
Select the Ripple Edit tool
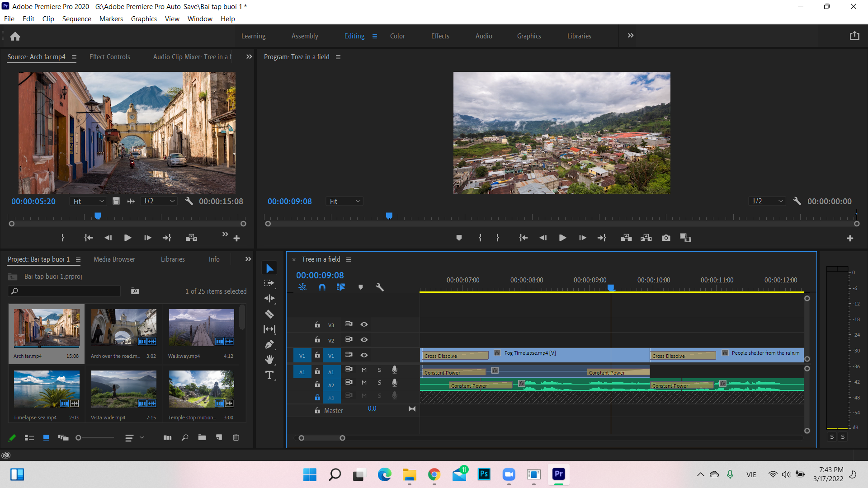(269, 299)
